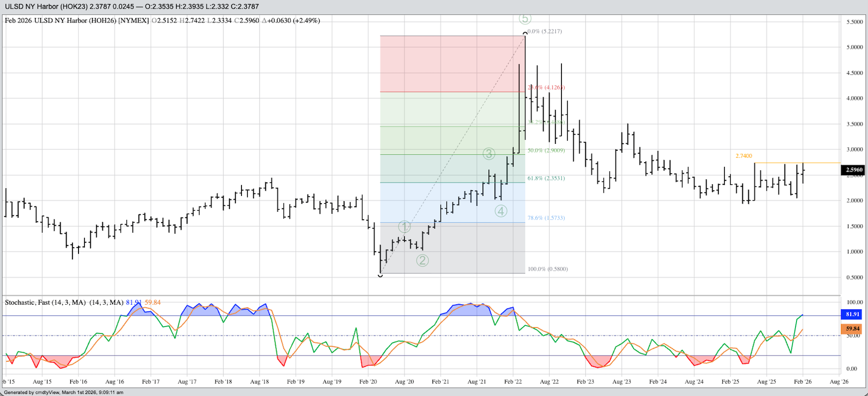
Task: Select the circled wave 2 annotation
Action: coord(422,260)
